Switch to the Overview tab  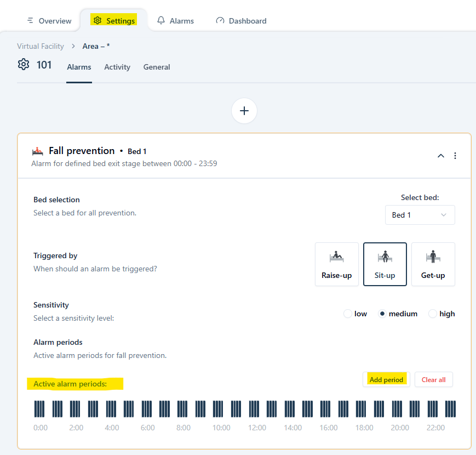(49, 21)
